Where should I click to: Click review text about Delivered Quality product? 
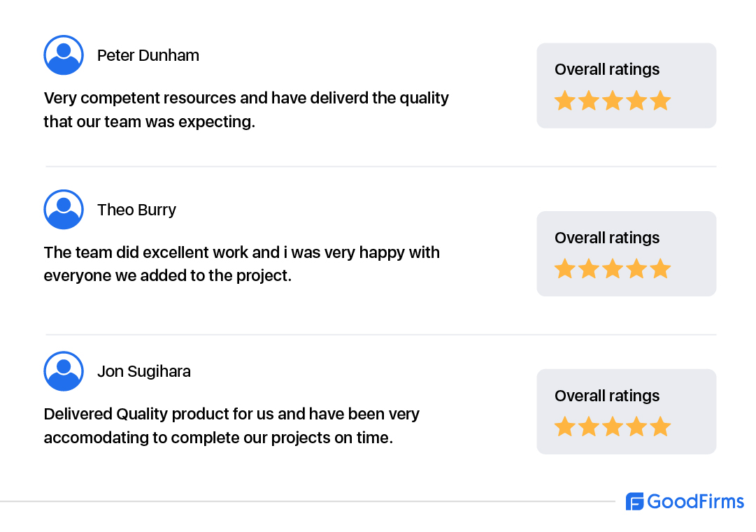coord(231,426)
